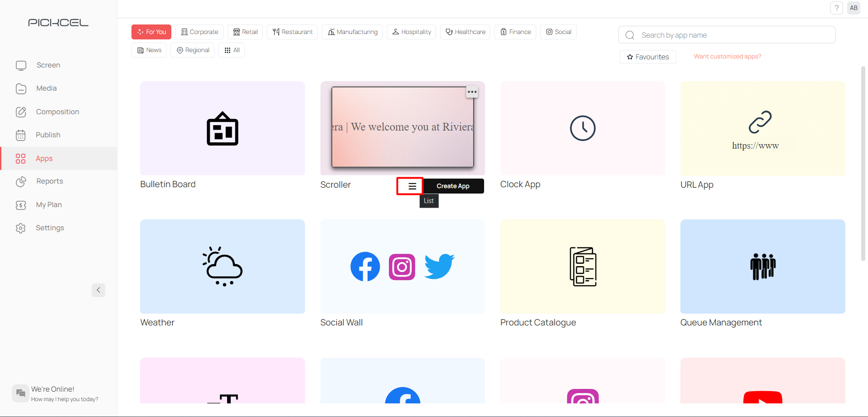
Task: Open the Weather app tile
Action: [x=223, y=267]
